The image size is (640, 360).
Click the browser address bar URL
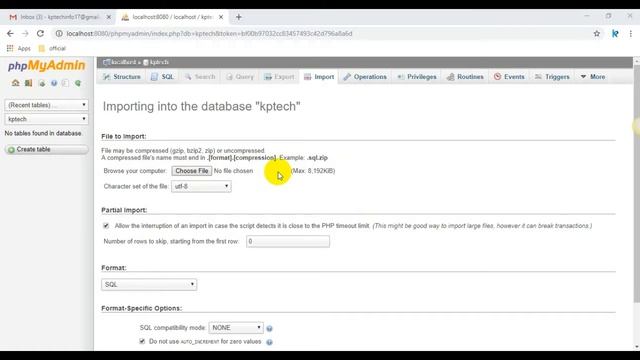pyautogui.click(x=209, y=33)
